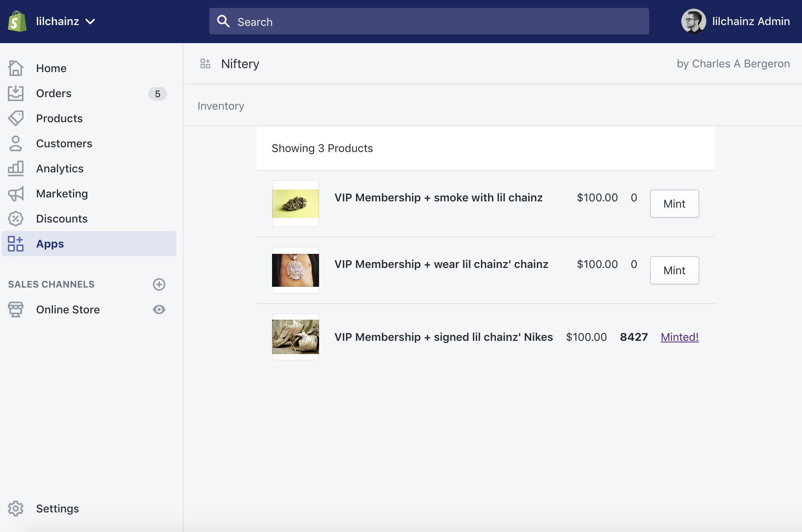
Task: Click the Analytics bar chart icon
Action: click(x=16, y=168)
